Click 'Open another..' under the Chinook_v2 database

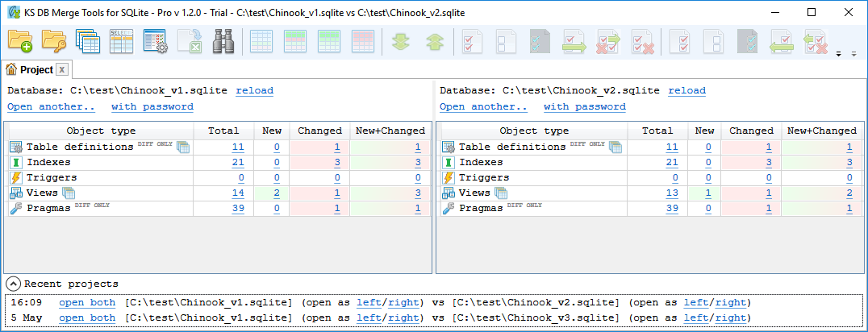click(x=483, y=107)
